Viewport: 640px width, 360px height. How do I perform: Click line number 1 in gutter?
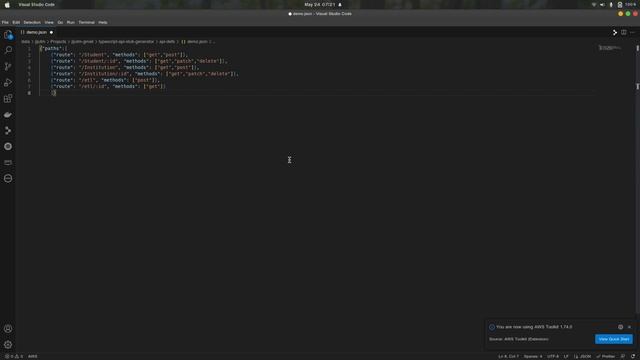pos(29,49)
